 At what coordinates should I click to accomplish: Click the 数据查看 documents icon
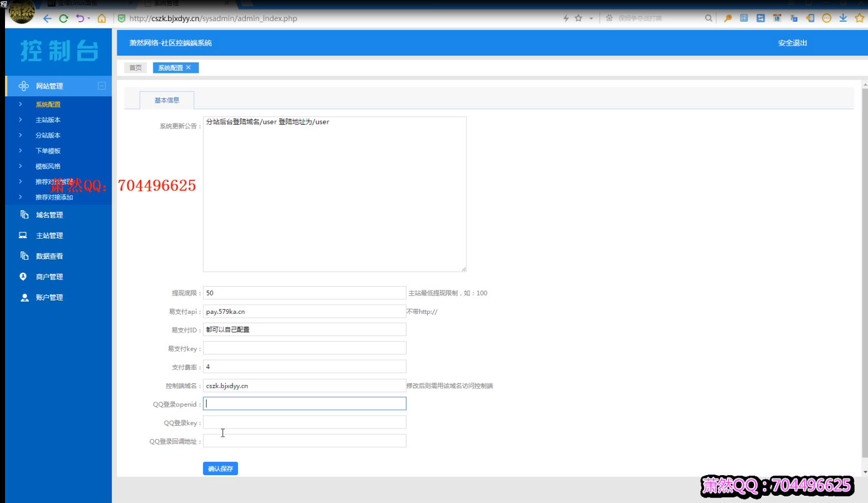[x=24, y=256]
